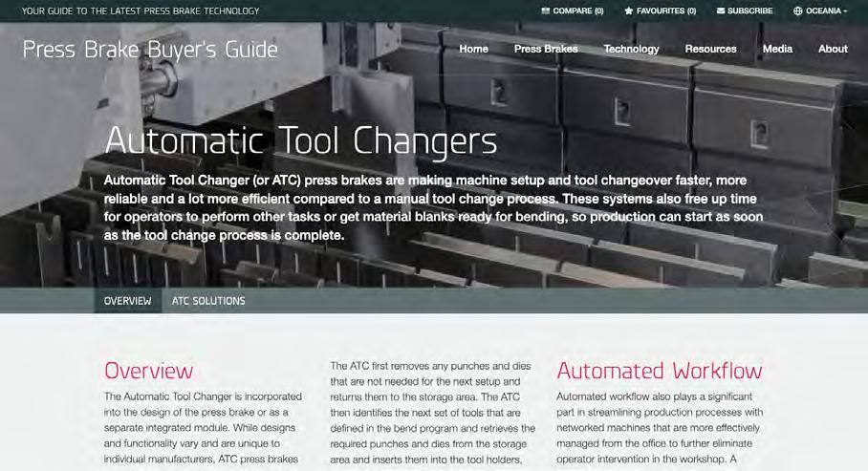Go to Press Brake Buyer's Guide logo
This screenshot has width=868, height=471.
[150, 50]
